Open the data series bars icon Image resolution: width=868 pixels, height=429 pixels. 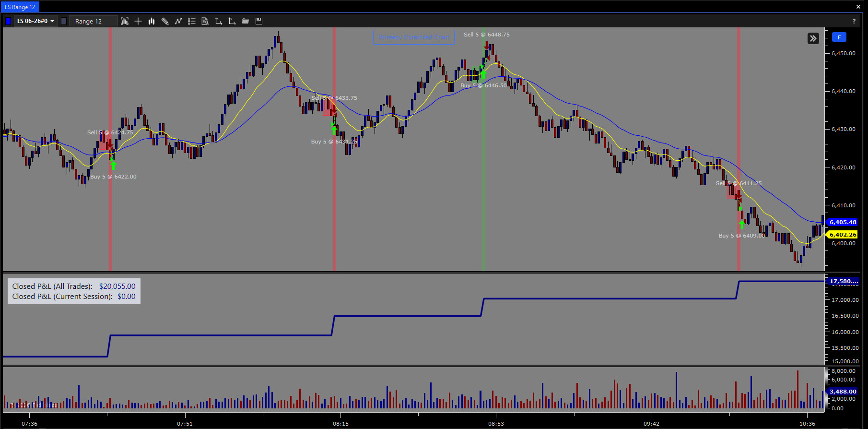coord(152,21)
